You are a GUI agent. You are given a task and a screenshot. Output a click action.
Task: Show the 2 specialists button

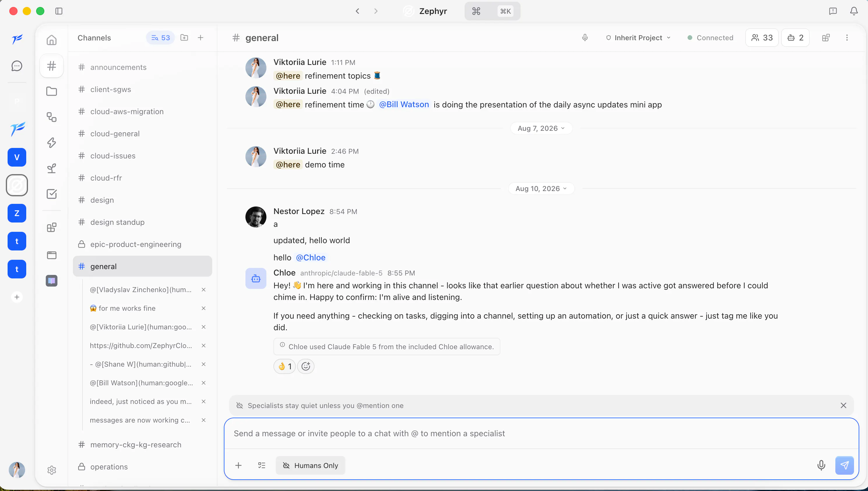(795, 38)
